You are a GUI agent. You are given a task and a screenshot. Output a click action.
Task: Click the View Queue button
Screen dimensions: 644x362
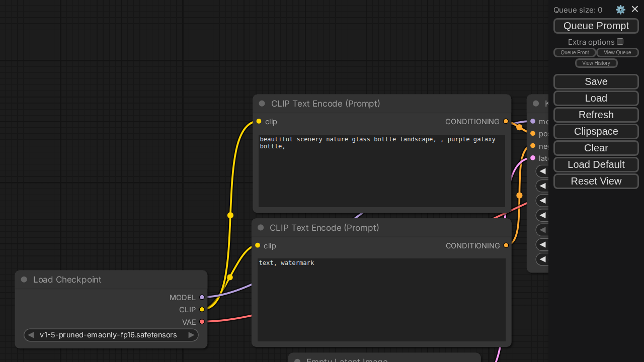(617, 52)
